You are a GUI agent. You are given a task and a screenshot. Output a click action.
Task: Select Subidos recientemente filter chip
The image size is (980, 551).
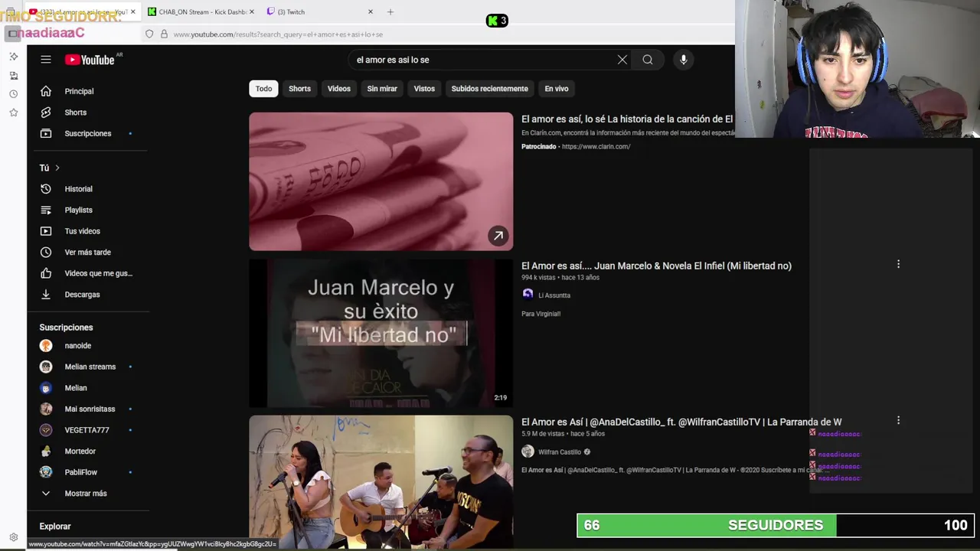click(x=490, y=89)
